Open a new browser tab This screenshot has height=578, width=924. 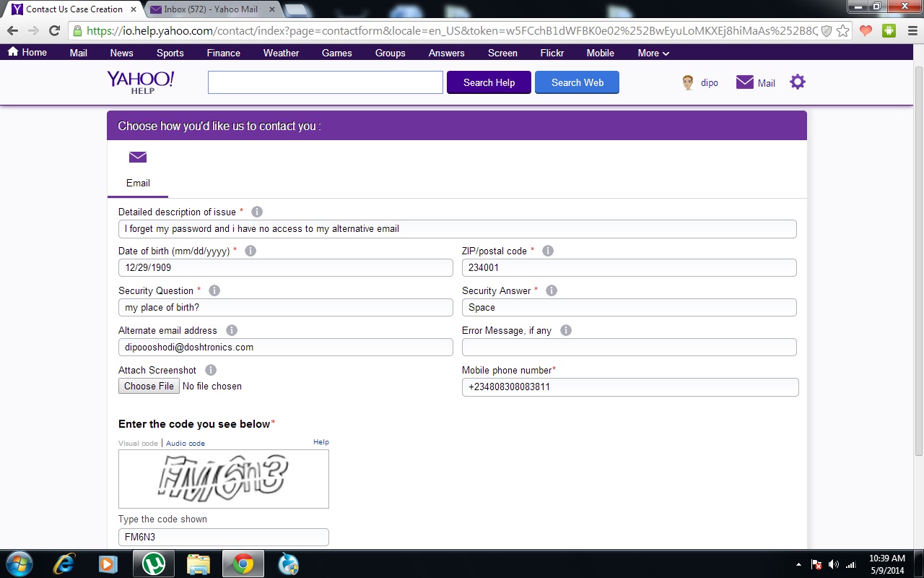coord(296,9)
